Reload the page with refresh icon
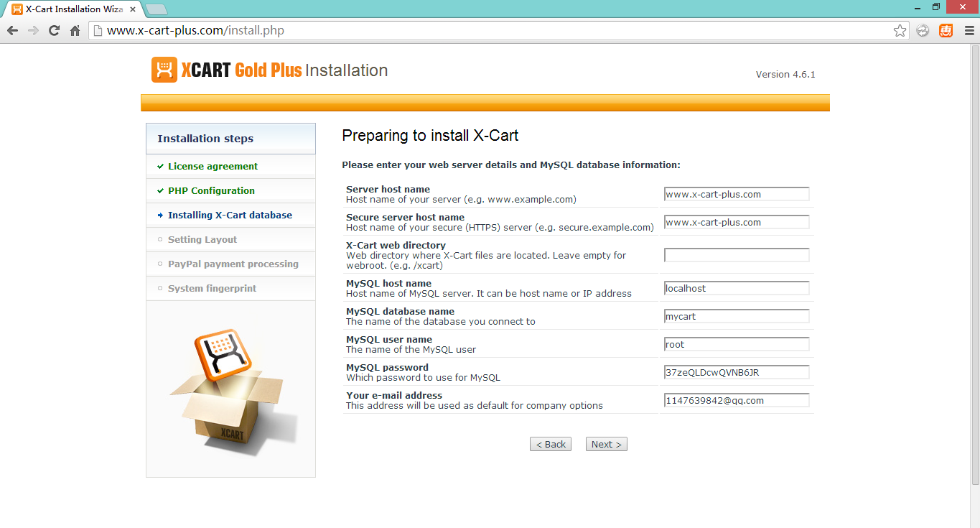The height and width of the screenshot is (528, 980). pyautogui.click(x=54, y=30)
